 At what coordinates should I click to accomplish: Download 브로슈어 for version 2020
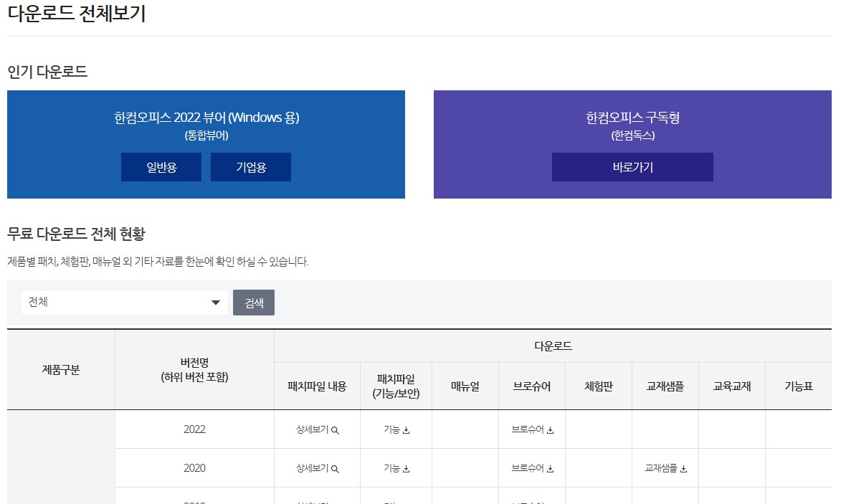[x=532, y=468]
